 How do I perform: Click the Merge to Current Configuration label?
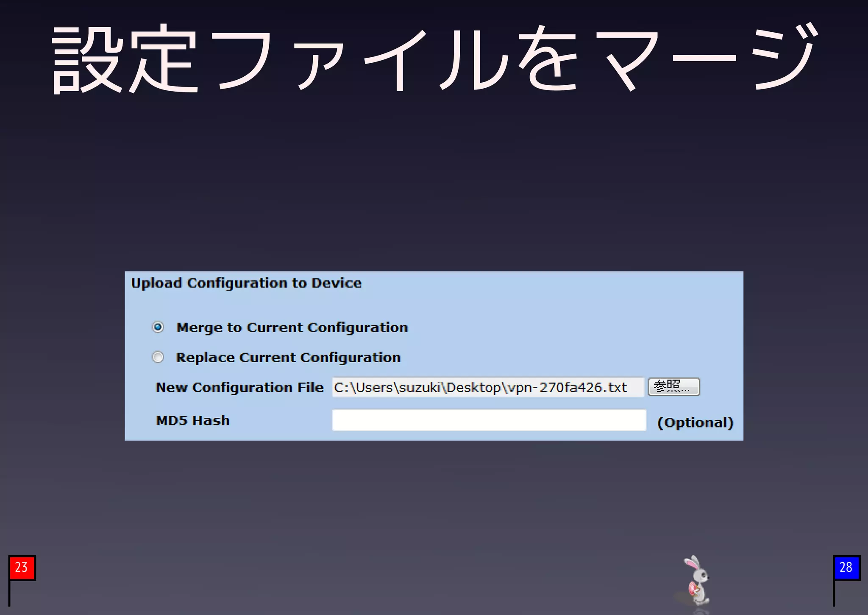click(x=292, y=327)
